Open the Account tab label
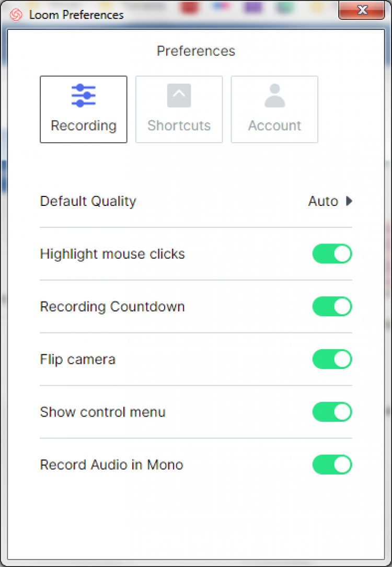 (274, 126)
